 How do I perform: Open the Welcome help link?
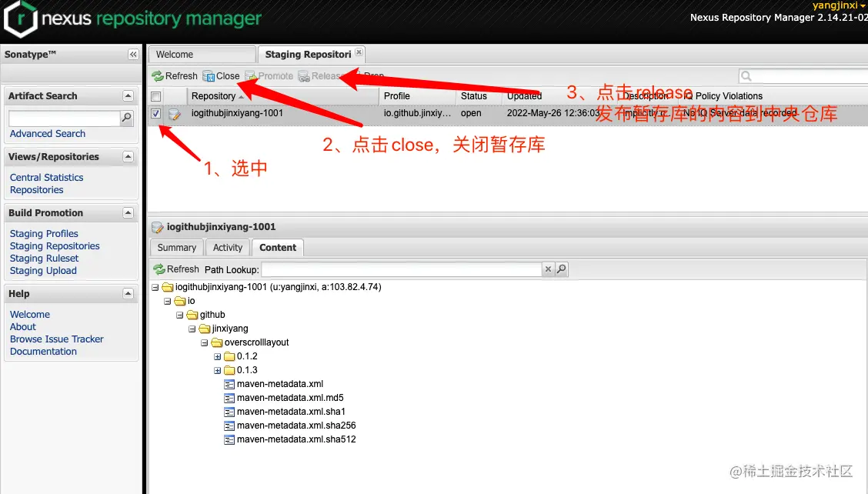pos(30,314)
